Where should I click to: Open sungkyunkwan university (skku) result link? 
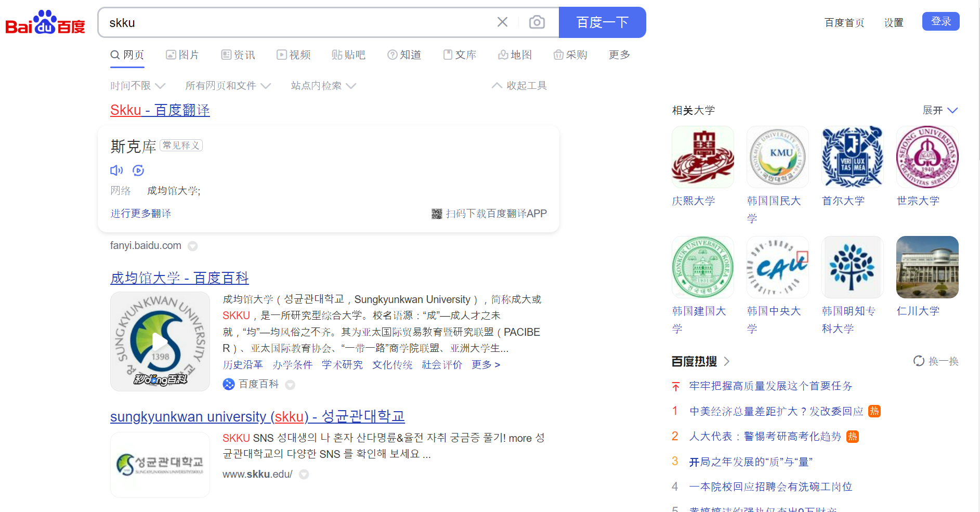pyautogui.click(x=257, y=416)
